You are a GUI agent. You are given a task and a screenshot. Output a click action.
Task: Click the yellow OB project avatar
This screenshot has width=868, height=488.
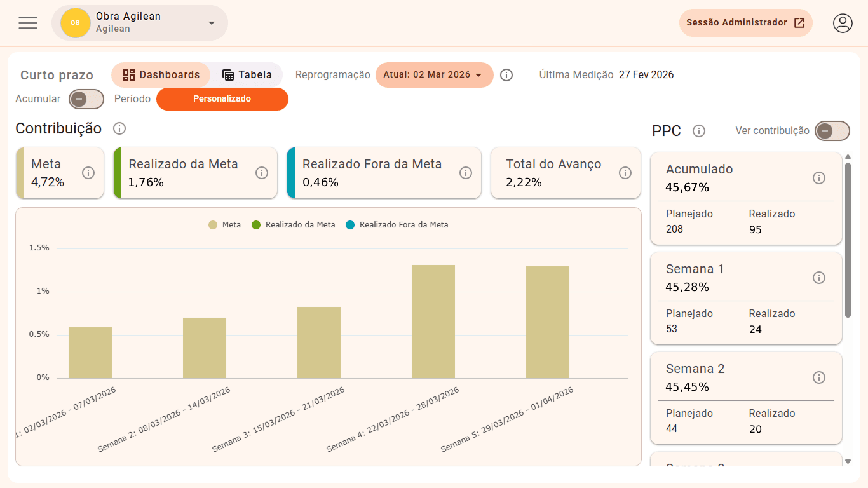coord(76,23)
